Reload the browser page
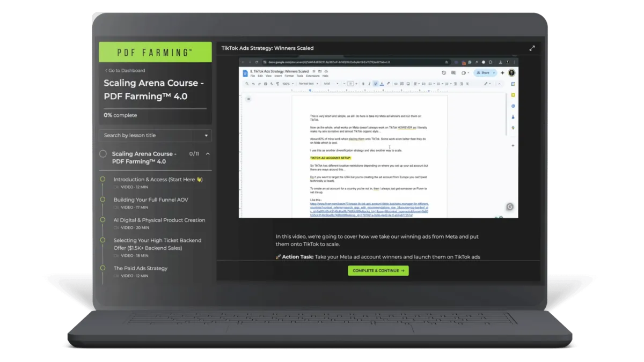Viewport: 644px width, 362px height. click(x=256, y=62)
